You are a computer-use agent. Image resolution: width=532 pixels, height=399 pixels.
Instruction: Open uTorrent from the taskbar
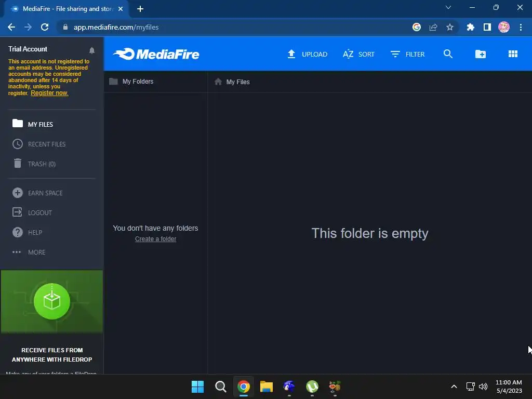click(x=312, y=387)
